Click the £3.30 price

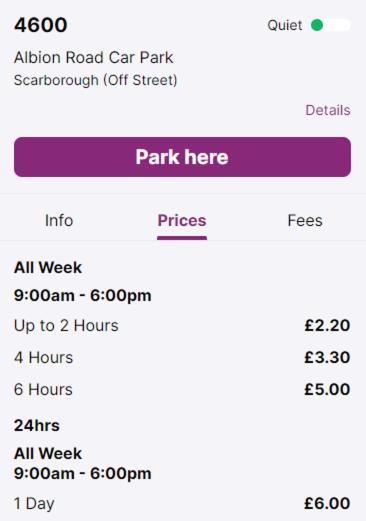(327, 357)
